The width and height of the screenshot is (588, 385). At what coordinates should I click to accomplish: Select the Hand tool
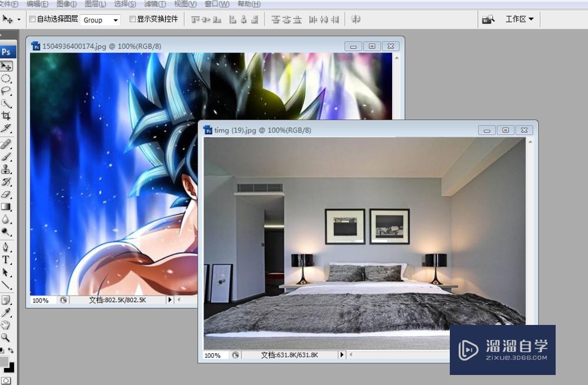pos(6,325)
